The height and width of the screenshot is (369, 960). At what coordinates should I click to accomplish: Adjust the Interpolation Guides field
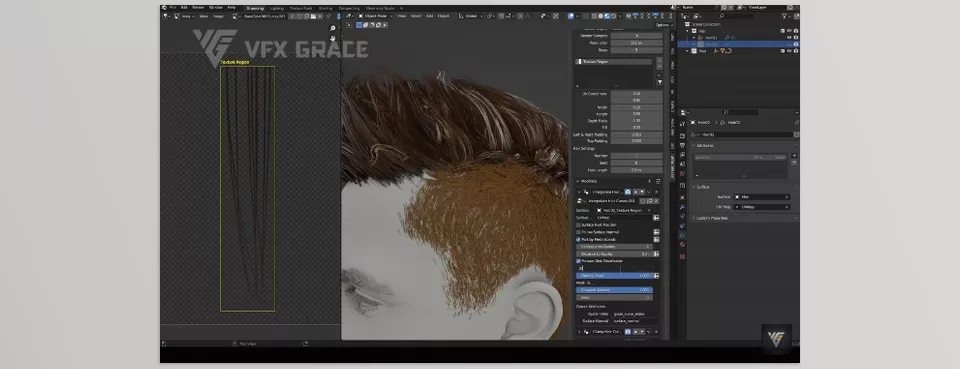tap(615, 246)
